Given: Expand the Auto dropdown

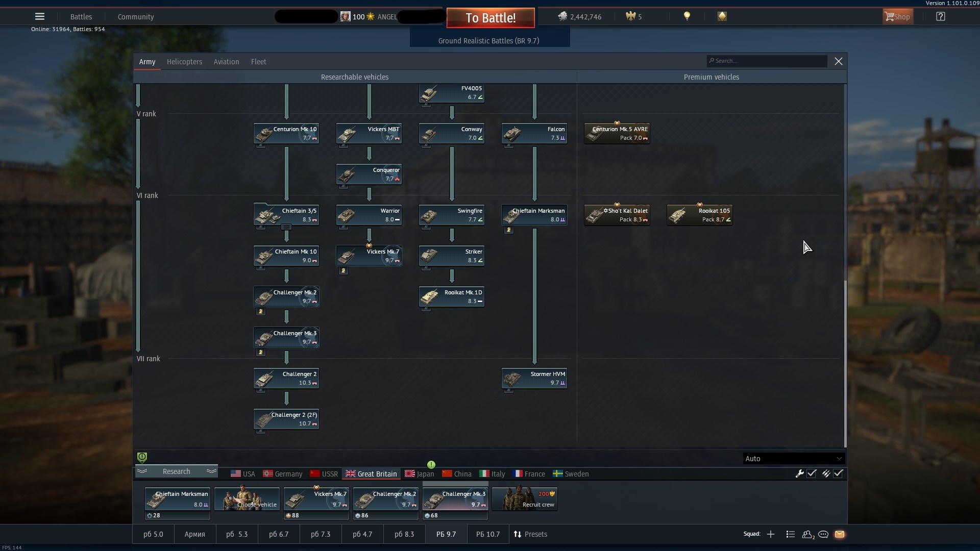Looking at the screenshot, I should (794, 458).
